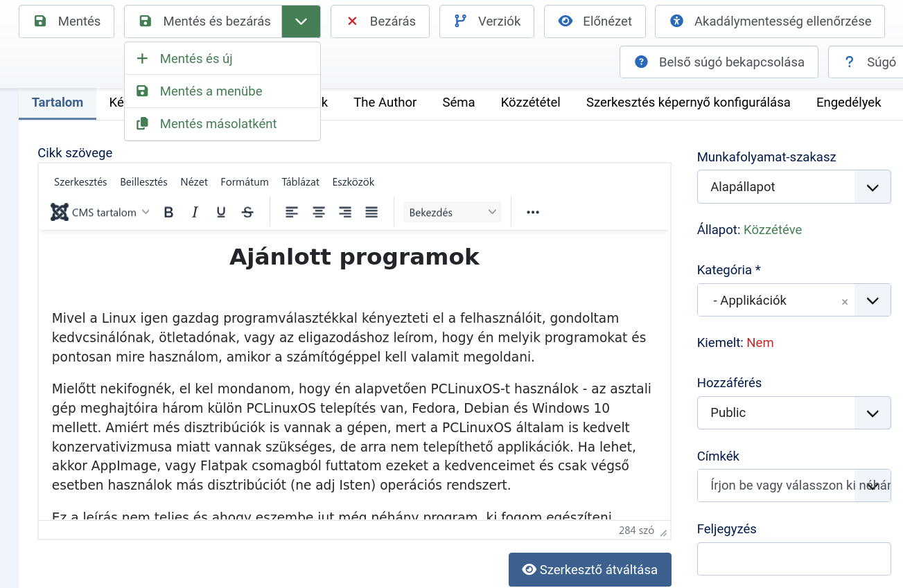
Task: Open the three-dots more toolbar options
Action: 532,213
